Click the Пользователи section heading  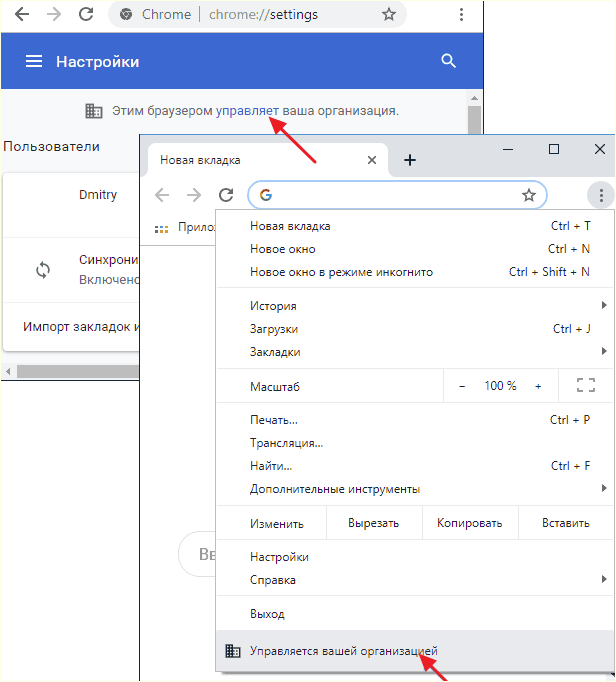51,147
